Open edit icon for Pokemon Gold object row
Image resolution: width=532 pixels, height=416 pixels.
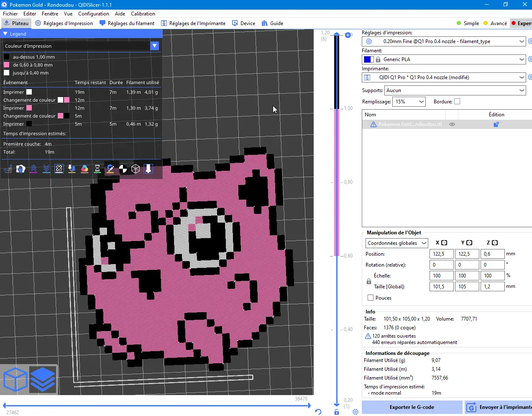point(496,124)
